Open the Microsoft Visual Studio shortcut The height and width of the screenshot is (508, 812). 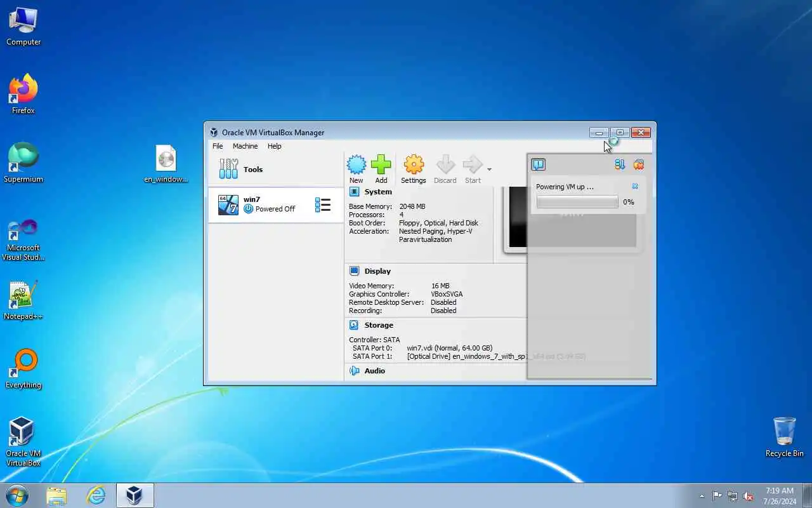click(23, 240)
